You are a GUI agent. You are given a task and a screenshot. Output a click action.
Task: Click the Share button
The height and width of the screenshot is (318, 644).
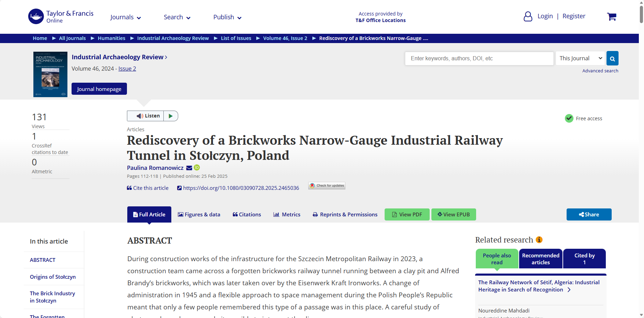click(x=589, y=215)
